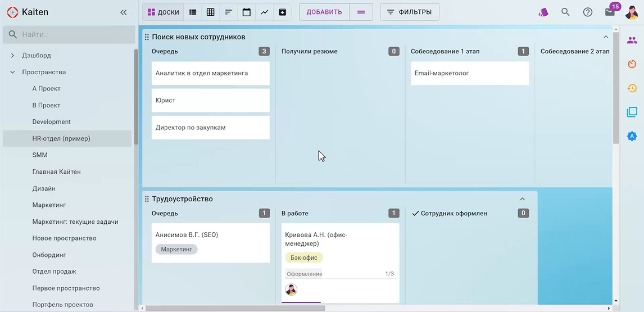
Task: Collapse the Поиск новых сотрудников board
Action: tap(606, 37)
